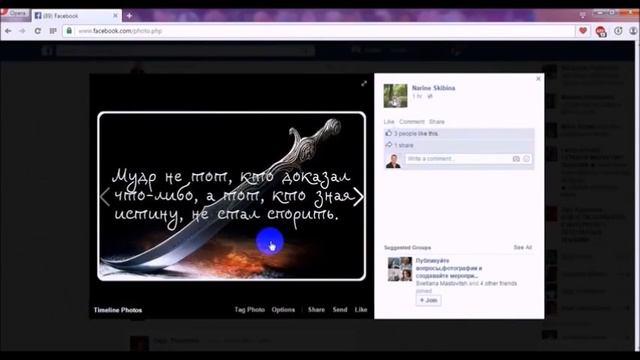Click the green security padlock icon
640x360 pixels.
(x=69, y=31)
